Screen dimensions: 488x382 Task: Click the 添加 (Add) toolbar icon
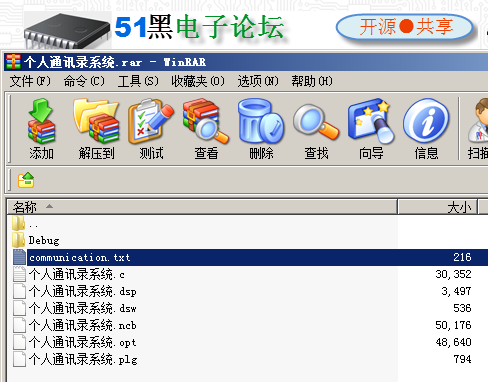pos(41,122)
